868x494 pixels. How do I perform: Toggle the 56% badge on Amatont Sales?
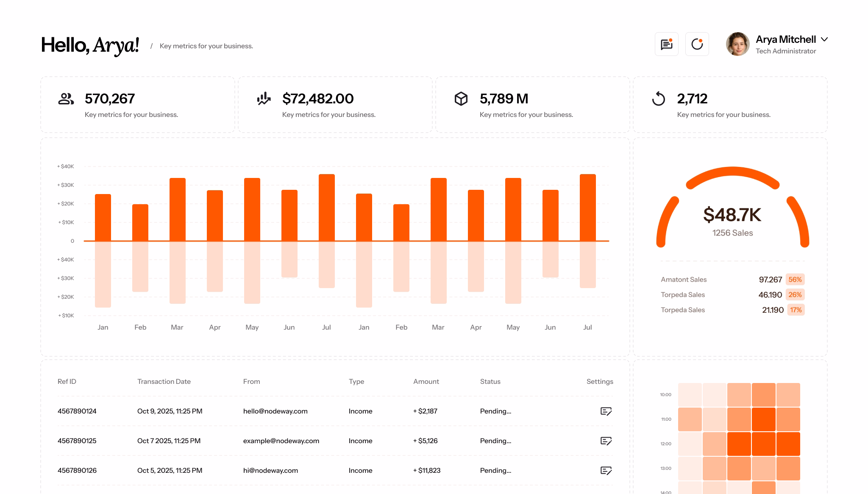[x=795, y=279]
